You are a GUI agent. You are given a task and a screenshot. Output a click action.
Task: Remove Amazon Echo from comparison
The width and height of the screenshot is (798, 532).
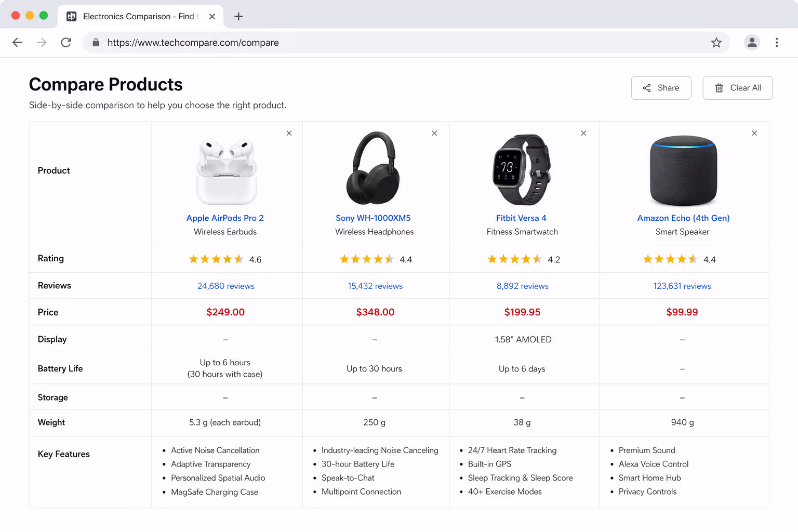click(x=754, y=134)
